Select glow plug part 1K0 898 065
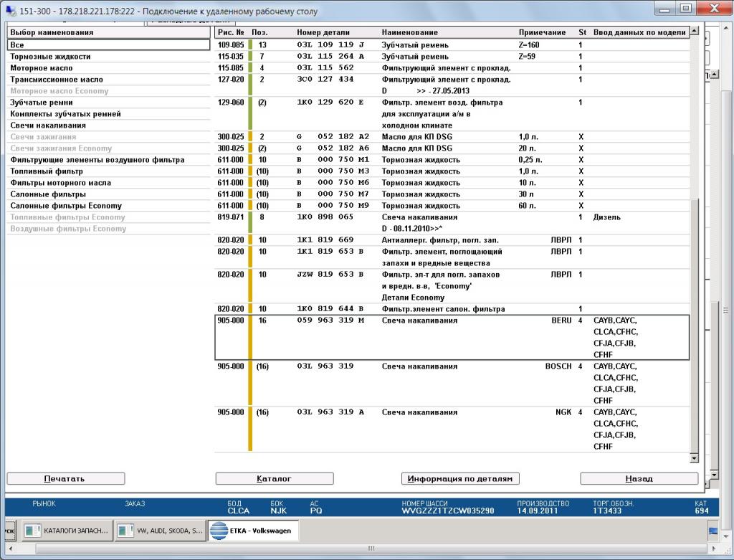 [x=452, y=223]
